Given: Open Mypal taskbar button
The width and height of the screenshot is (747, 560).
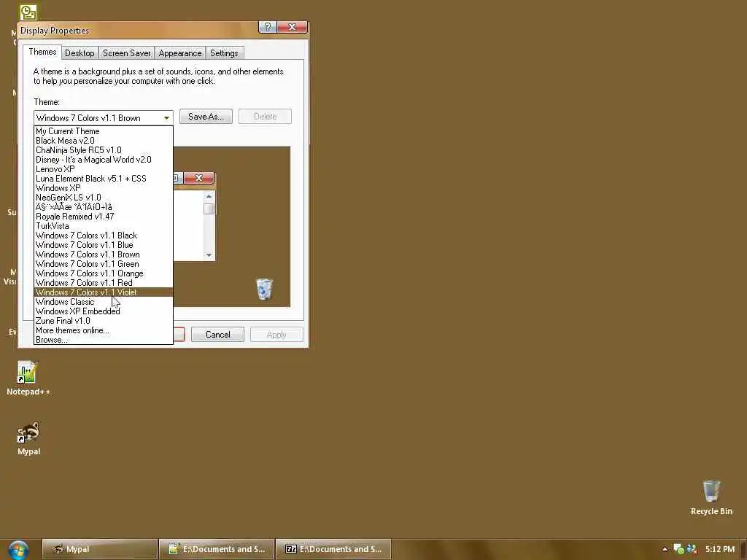Looking at the screenshot, I should pyautogui.click(x=99, y=549).
